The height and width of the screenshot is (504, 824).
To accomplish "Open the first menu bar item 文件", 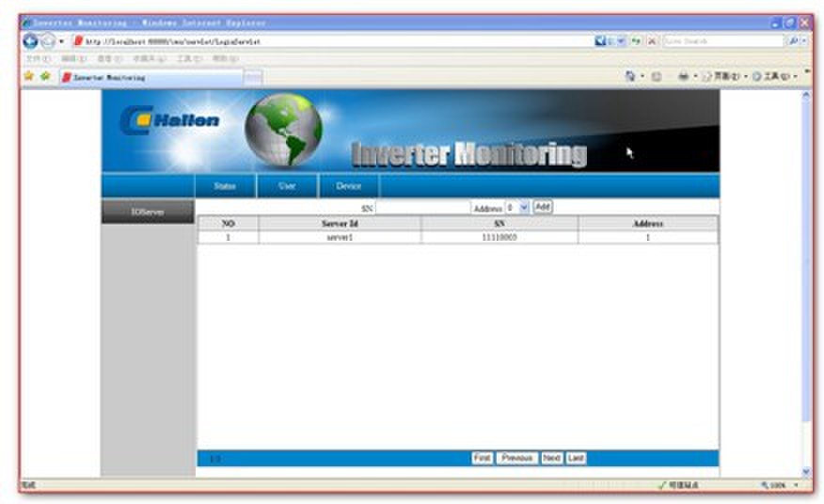I will pos(39,59).
